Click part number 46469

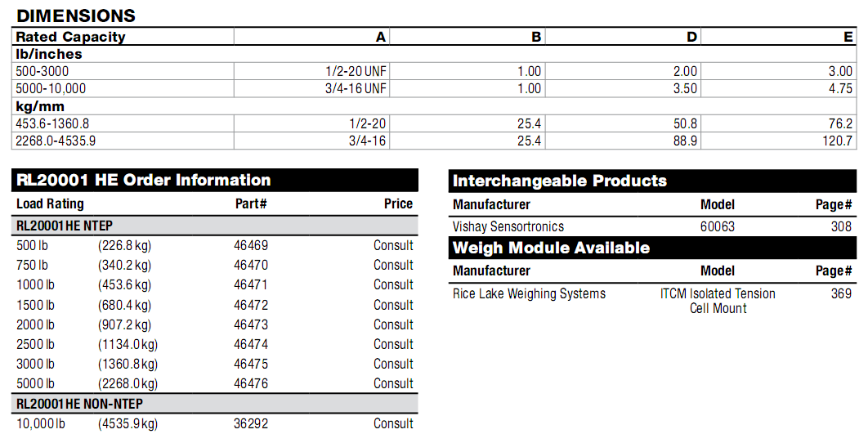click(251, 245)
